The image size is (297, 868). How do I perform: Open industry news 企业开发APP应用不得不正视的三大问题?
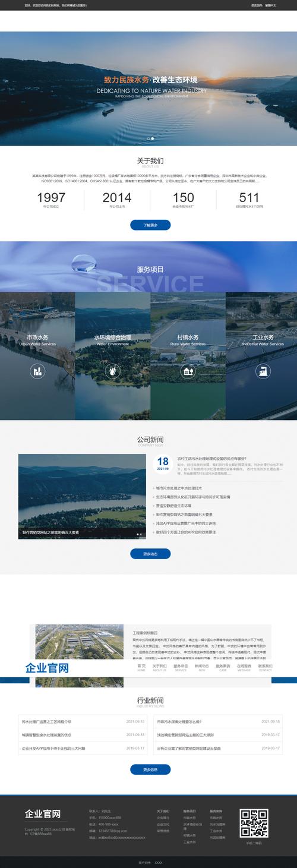[x=53, y=749]
